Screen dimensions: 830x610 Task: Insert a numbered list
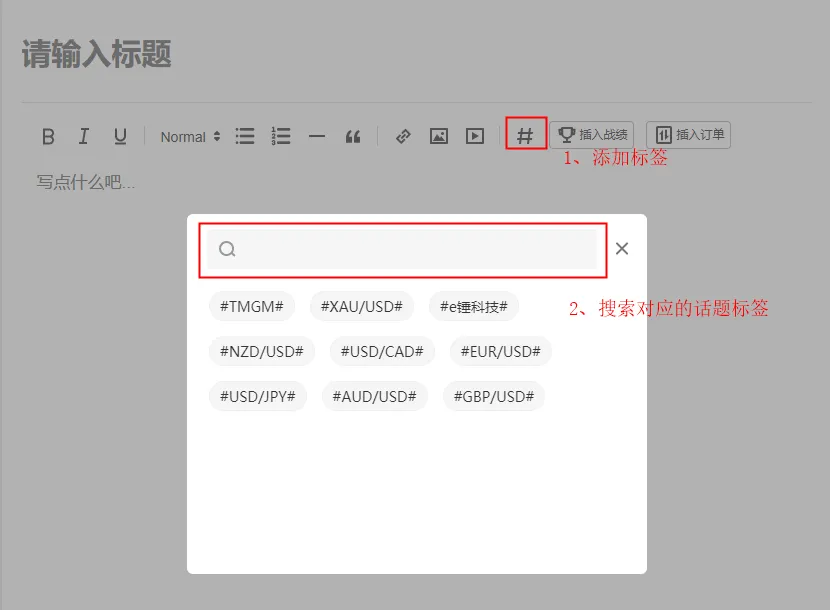click(x=281, y=137)
